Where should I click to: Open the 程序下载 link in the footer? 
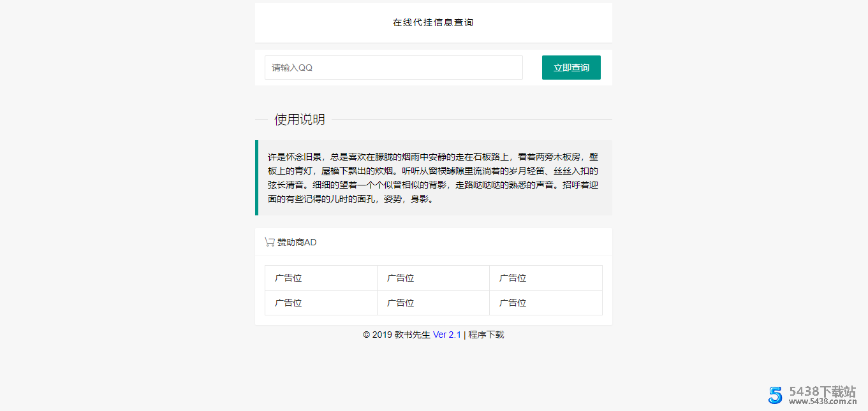[x=485, y=334]
